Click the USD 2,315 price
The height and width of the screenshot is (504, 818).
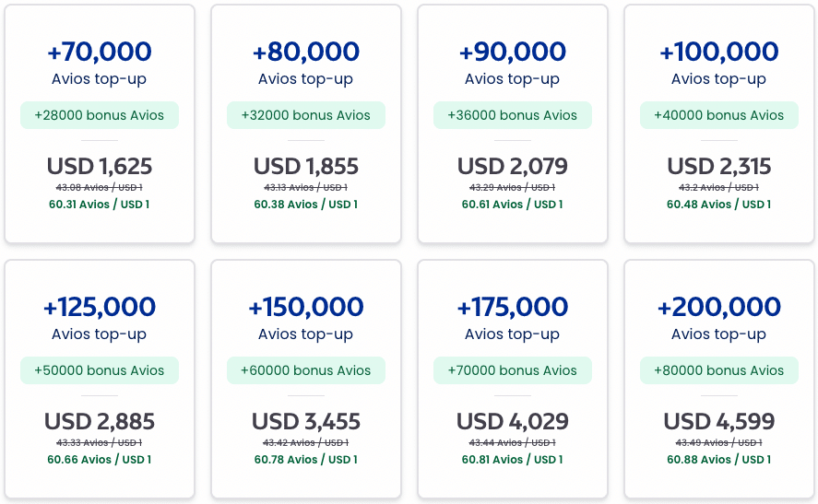click(719, 167)
